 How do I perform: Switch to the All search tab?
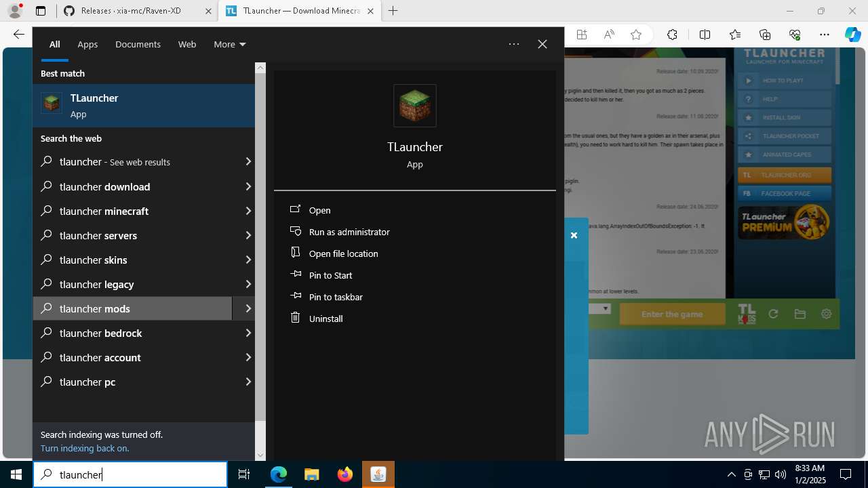tap(54, 44)
